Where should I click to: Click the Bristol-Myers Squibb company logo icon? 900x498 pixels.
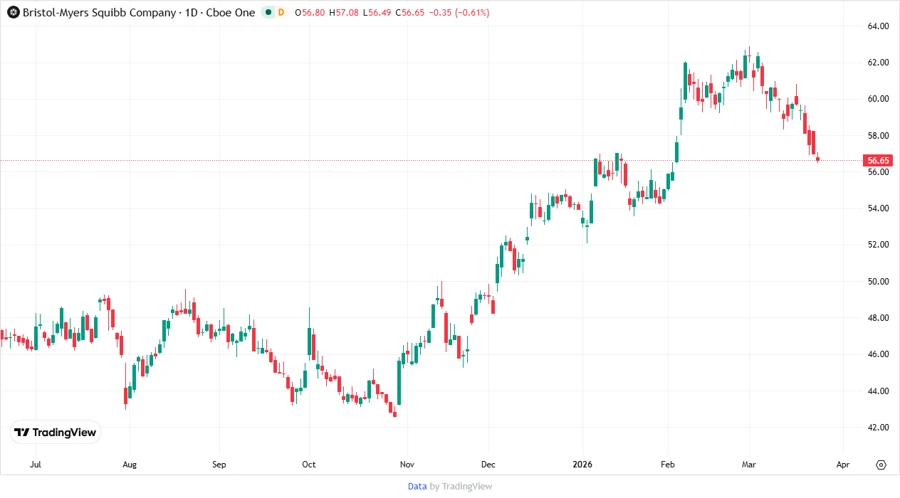13,12
